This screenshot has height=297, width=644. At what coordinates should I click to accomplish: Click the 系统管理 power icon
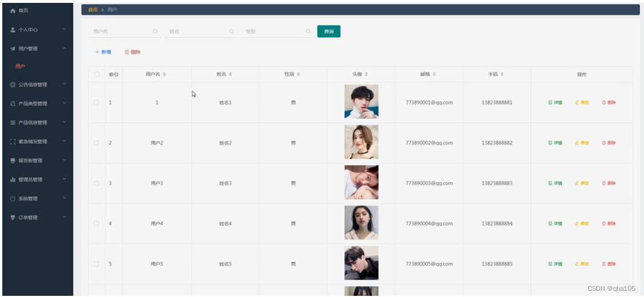(12, 198)
